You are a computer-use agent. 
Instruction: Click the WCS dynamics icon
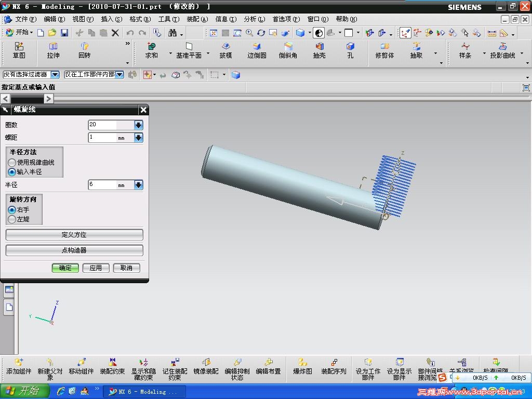tap(405, 33)
